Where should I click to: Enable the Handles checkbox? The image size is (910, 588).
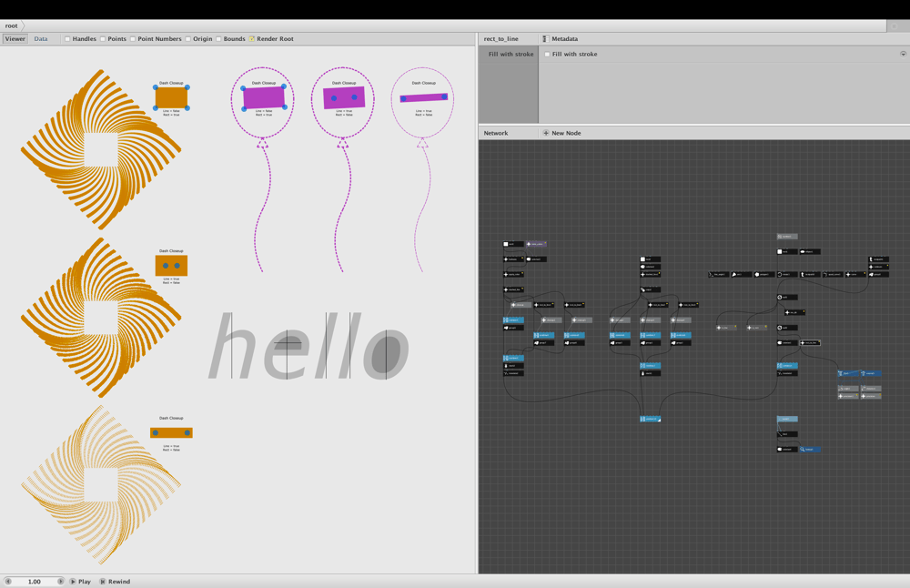tap(67, 39)
